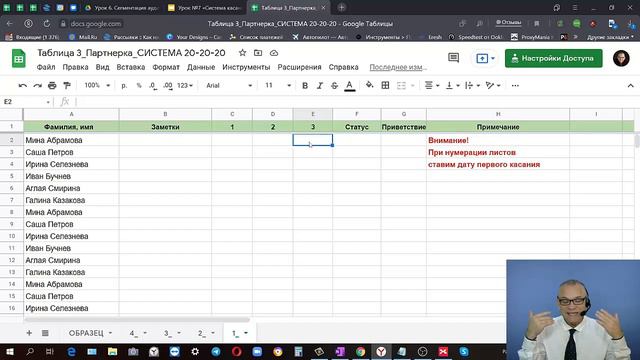Open the Windows Start menu
Image resolution: width=640 pixels, height=360 pixels.
point(9,351)
